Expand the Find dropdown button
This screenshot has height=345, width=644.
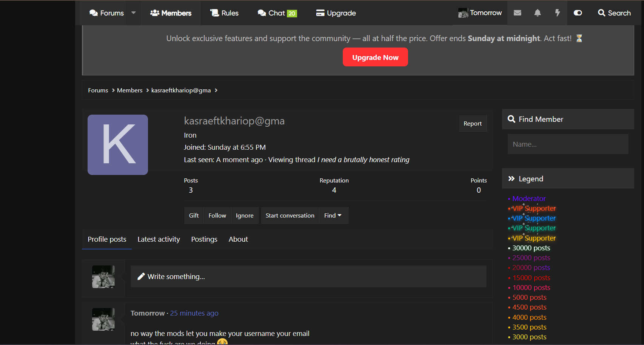tap(333, 215)
